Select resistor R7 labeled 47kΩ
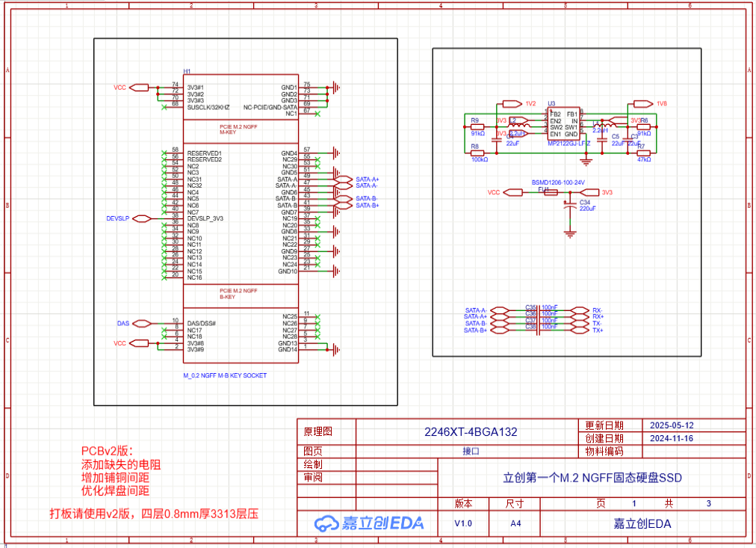This screenshot has width=756, height=548. [x=643, y=152]
